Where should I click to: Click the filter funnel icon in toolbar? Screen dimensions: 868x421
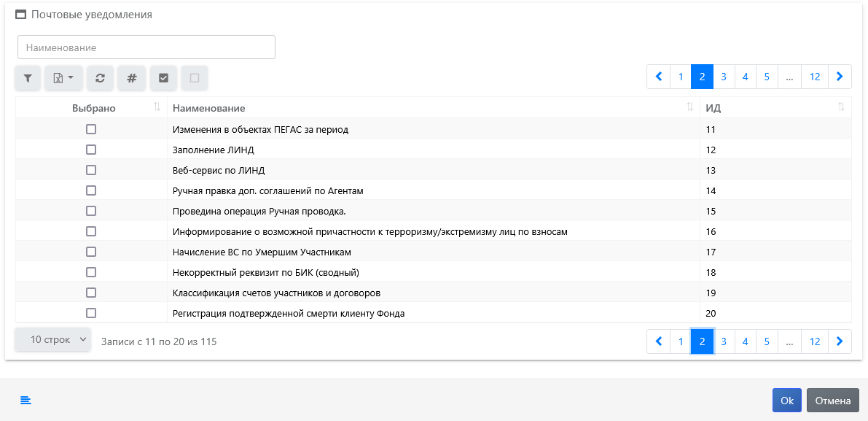click(x=28, y=78)
